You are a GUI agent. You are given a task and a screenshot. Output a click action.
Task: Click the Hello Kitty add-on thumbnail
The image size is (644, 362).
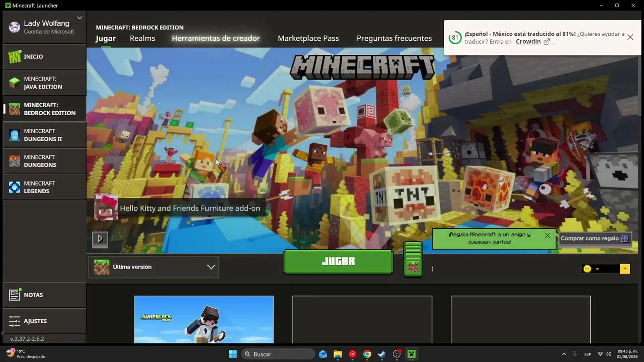(106, 208)
